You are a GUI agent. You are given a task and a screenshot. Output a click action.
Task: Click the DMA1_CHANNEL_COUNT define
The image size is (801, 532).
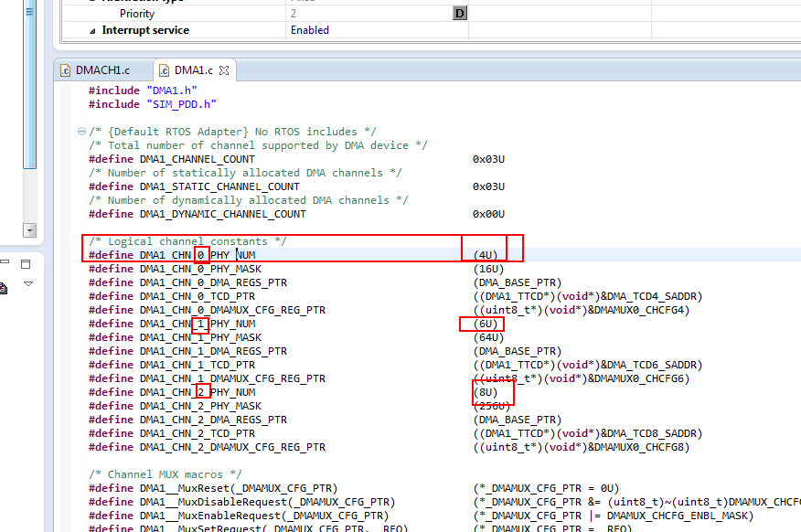tap(198, 159)
